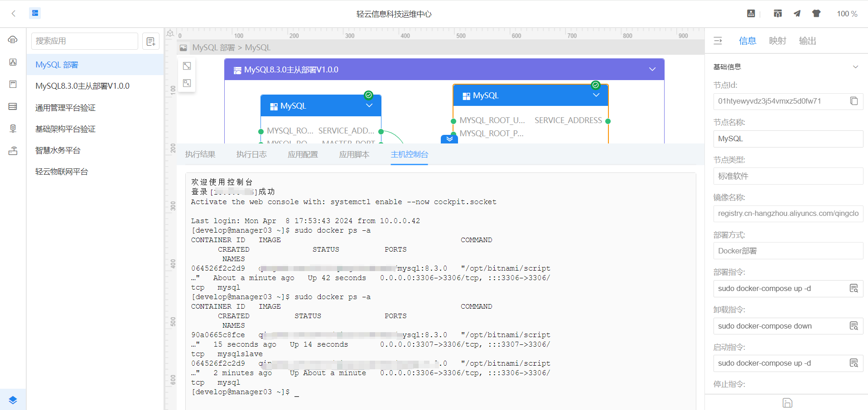Click the SERVICE_ADDRESS output port dot
This screenshot has width=868, height=410.
tap(608, 121)
